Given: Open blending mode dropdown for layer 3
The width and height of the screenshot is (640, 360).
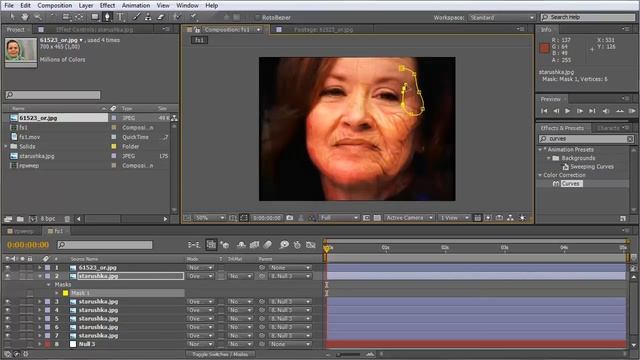Looking at the screenshot, I should click(200, 302).
